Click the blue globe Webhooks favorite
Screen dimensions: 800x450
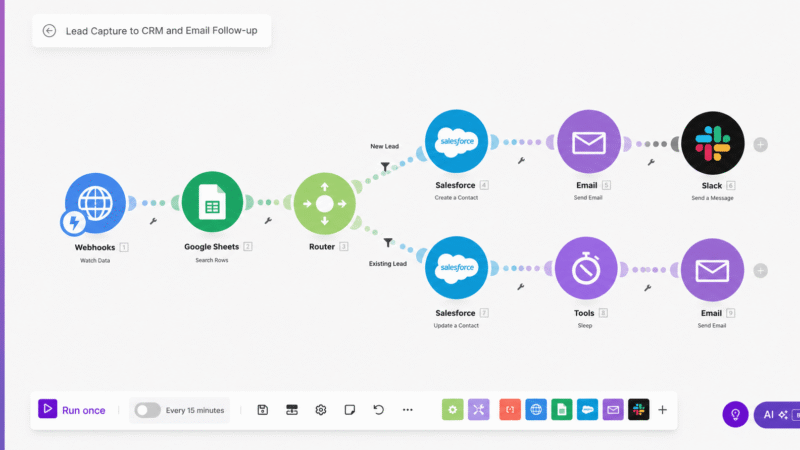[536, 410]
